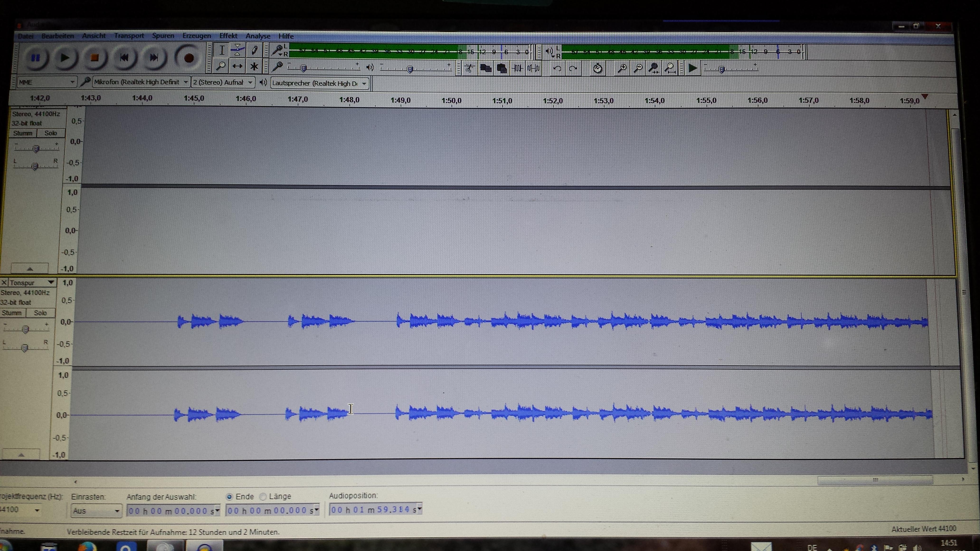Mute the Tonspur track with Stumm
The height and width of the screenshot is (551, 980).
tap(12, 313)
